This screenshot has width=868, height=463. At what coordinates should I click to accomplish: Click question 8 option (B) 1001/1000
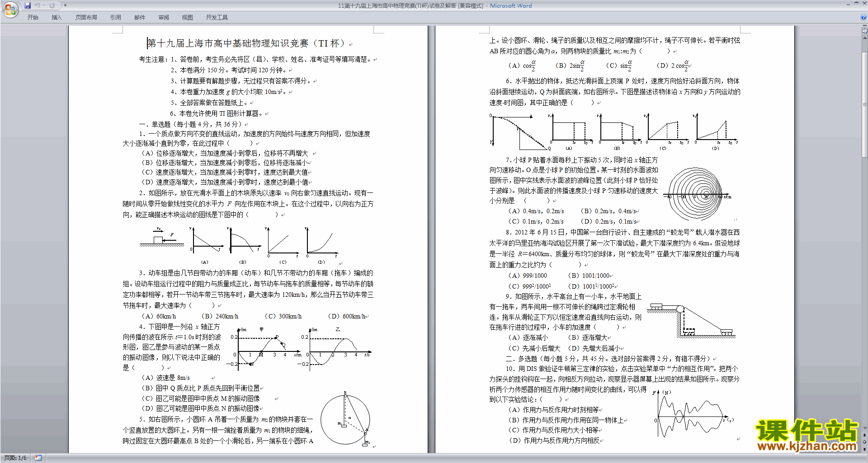[589, 276]
